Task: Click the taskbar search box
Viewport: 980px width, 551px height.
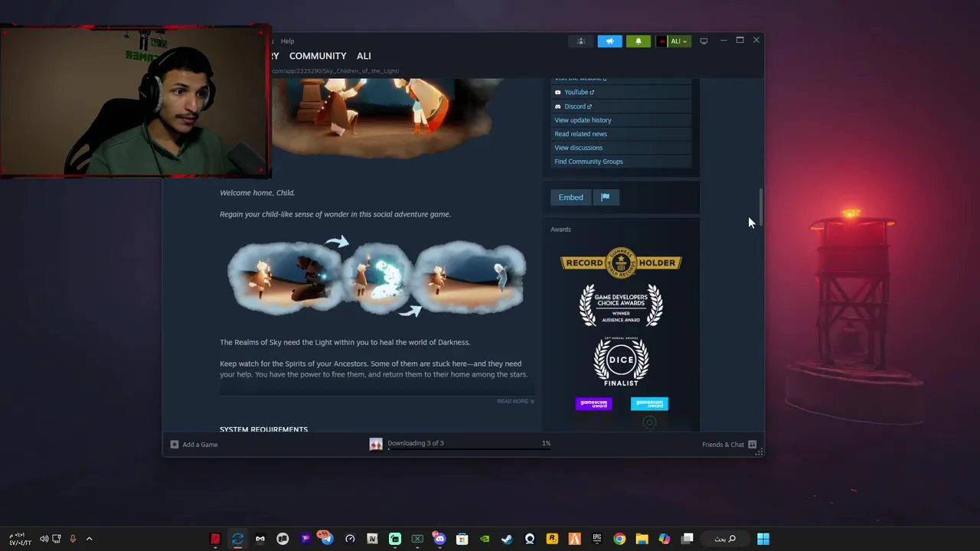Action: click(x=724, y=539)
